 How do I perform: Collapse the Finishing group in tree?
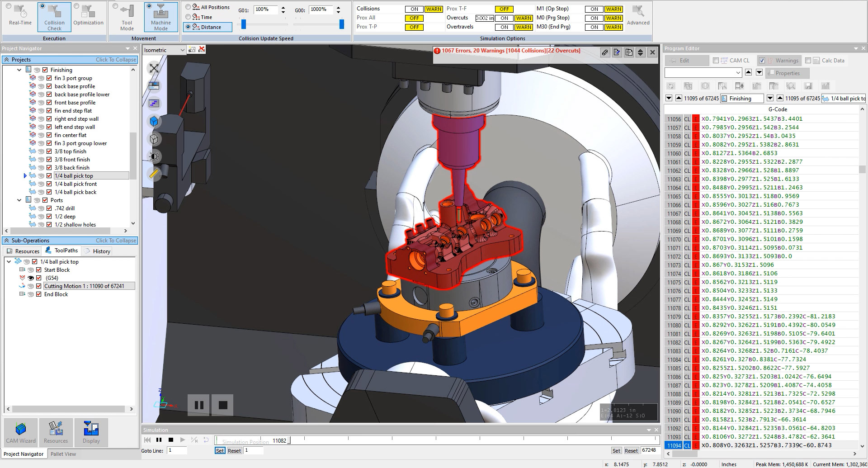point(19,70)
